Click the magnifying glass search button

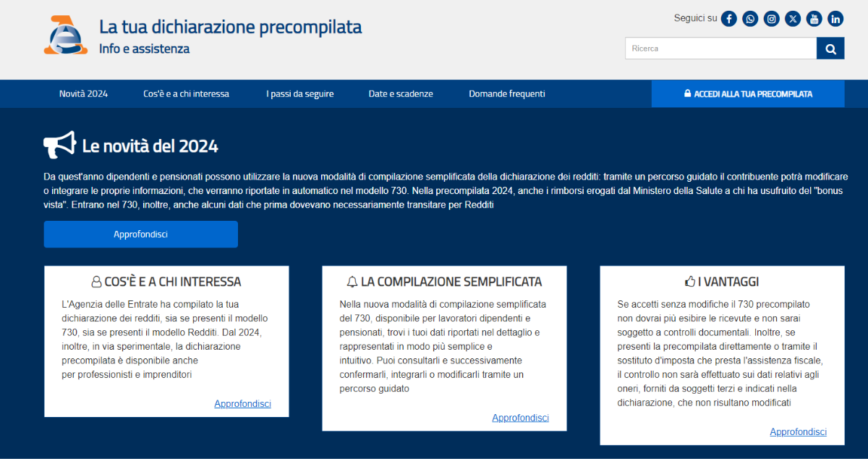(830, 49)
